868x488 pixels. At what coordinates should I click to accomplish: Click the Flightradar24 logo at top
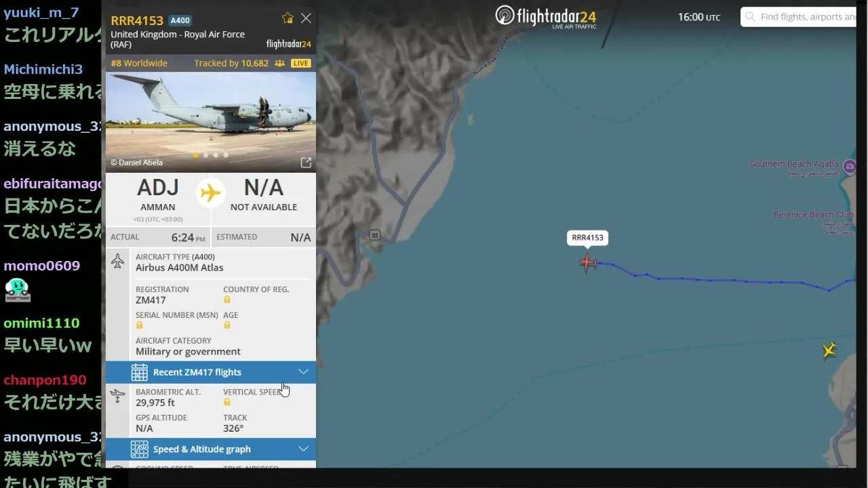546,16
